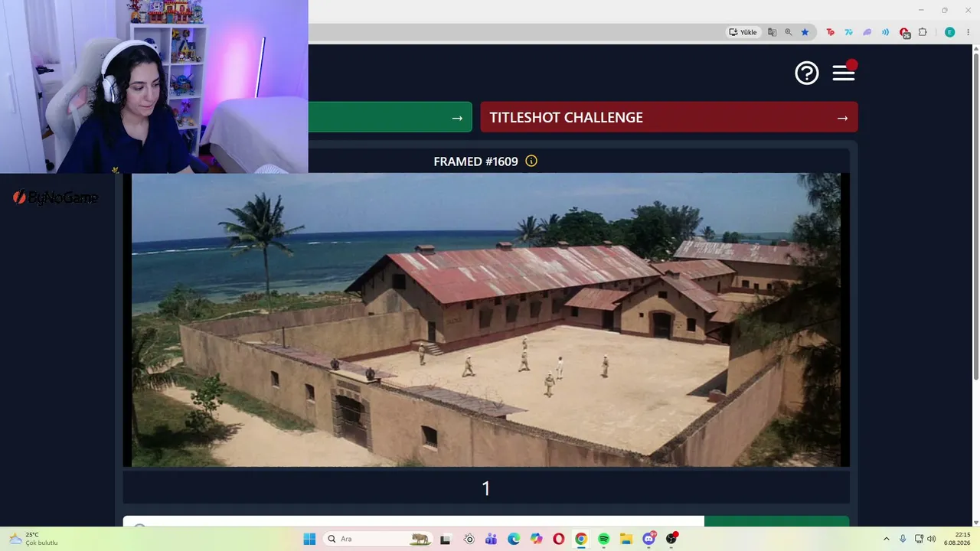Open File Explorer from the taskbar

[626, 539]
